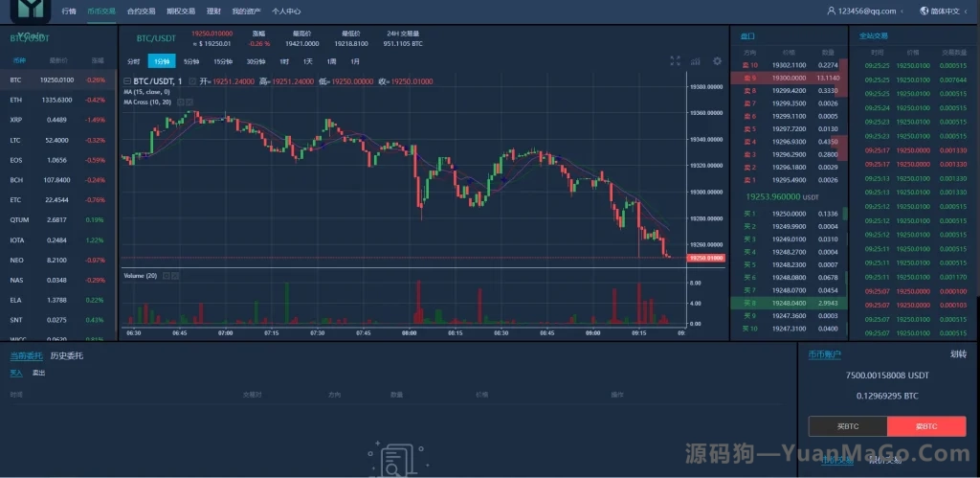980x478 pixels.
Task: Toggle the chart fullscreen icon
Action: 675,60
